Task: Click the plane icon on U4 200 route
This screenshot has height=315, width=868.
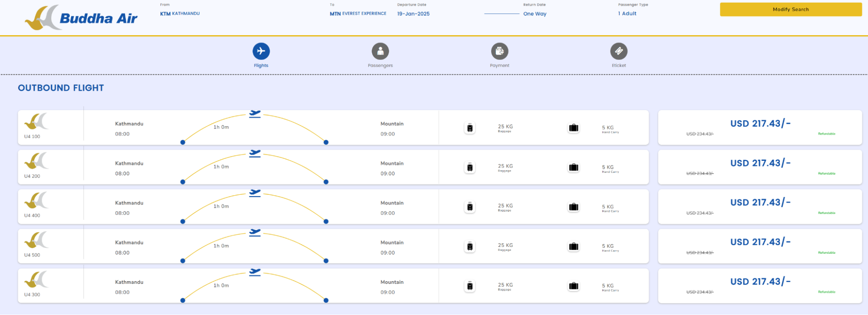Action: click(255, 153)
